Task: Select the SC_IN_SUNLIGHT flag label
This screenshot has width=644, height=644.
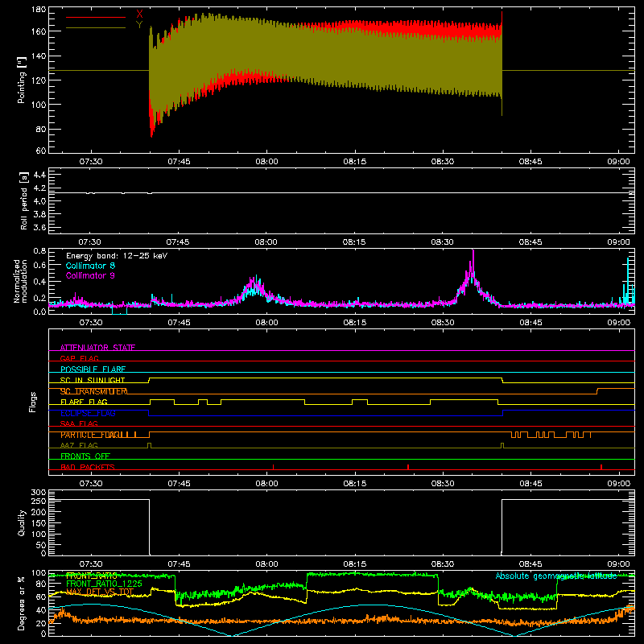Action: pyautogui.click(x=93, y=380)
